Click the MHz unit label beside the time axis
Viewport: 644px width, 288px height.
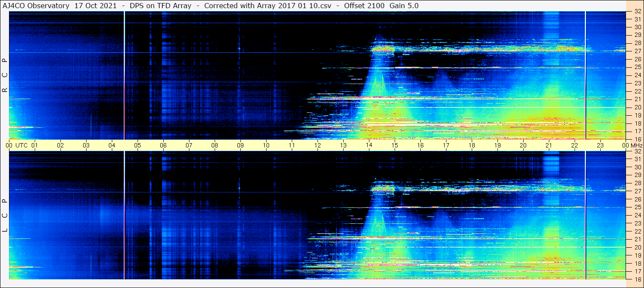(x=635, y=145)
